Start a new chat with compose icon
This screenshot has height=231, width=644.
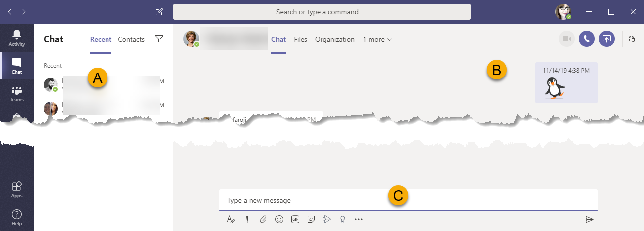point(159,12)
